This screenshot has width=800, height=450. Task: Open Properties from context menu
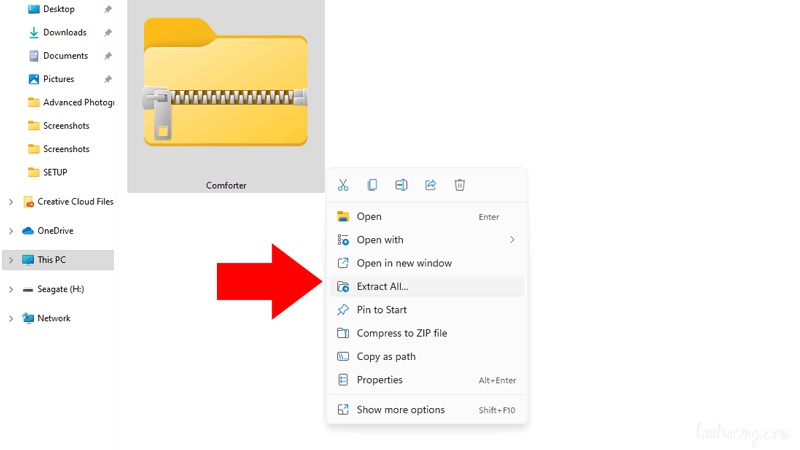pyautogui.click(x=427, y=380)
